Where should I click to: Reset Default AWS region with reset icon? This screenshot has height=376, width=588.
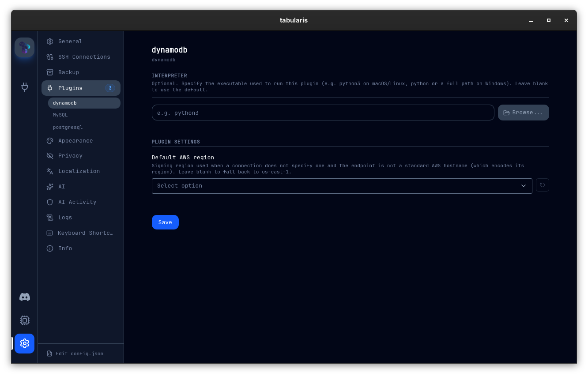click(x=543, y=185)
